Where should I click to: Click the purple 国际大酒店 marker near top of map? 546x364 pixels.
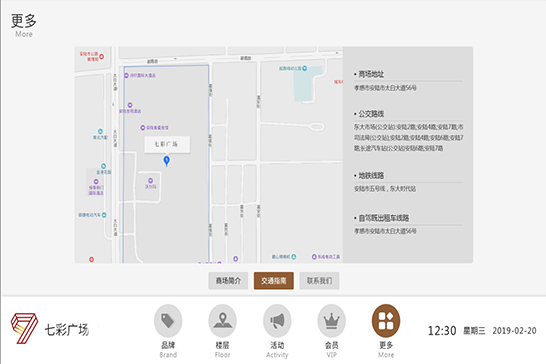(x=126, y=75)
